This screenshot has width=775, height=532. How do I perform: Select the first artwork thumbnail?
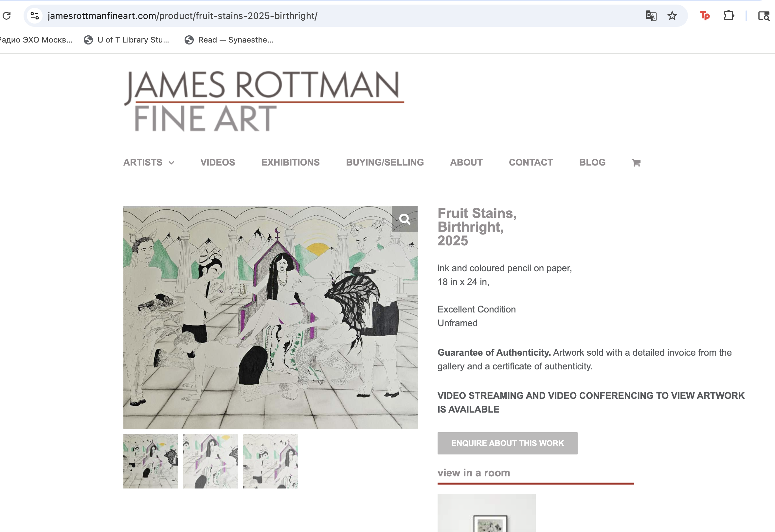pos(151,461)
